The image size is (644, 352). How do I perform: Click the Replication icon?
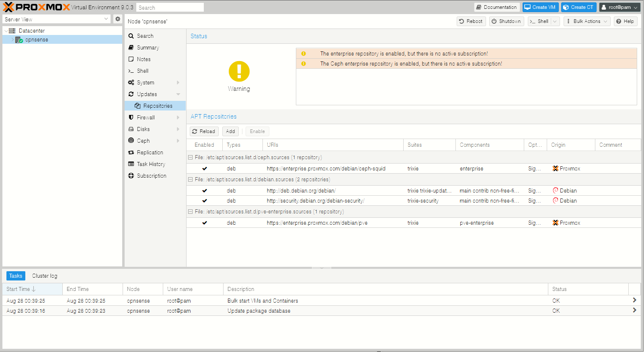(131, 152)
